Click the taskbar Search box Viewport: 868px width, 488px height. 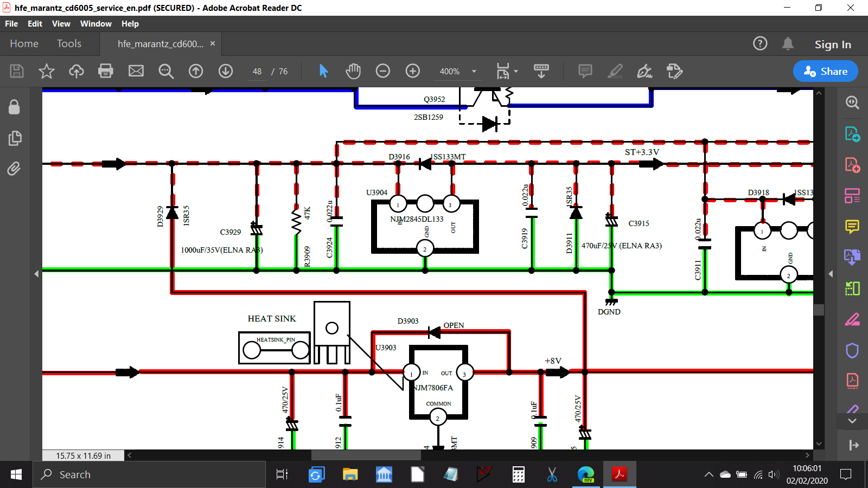coord(149,474)
